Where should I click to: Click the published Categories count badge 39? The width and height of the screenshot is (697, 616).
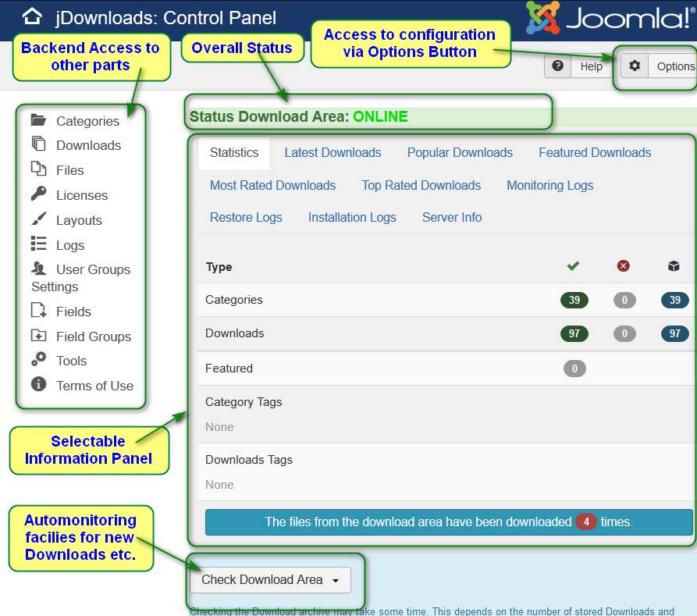point(574,301)
